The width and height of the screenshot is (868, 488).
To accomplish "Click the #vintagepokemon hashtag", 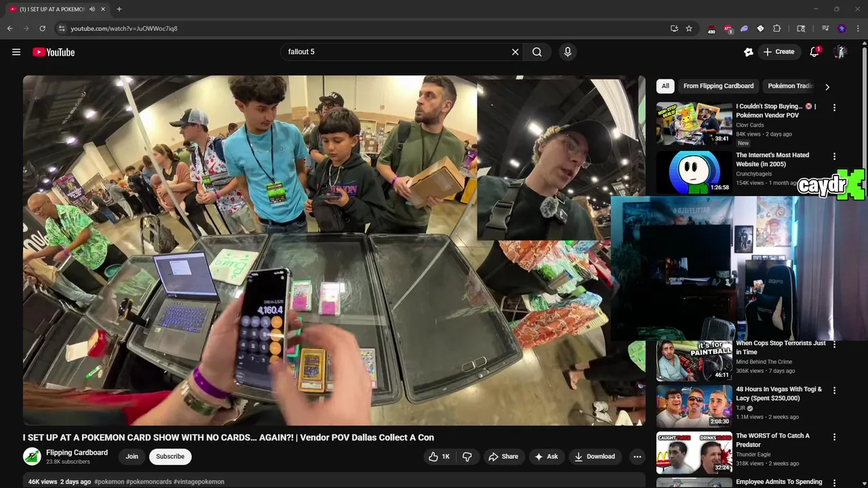I will [x=199, y=482].
